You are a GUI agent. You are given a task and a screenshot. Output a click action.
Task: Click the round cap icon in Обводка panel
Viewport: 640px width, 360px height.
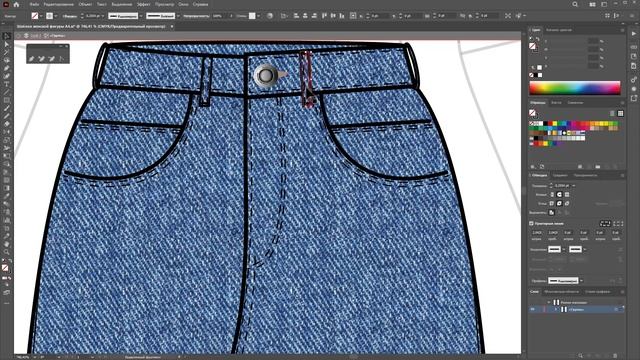559,195
